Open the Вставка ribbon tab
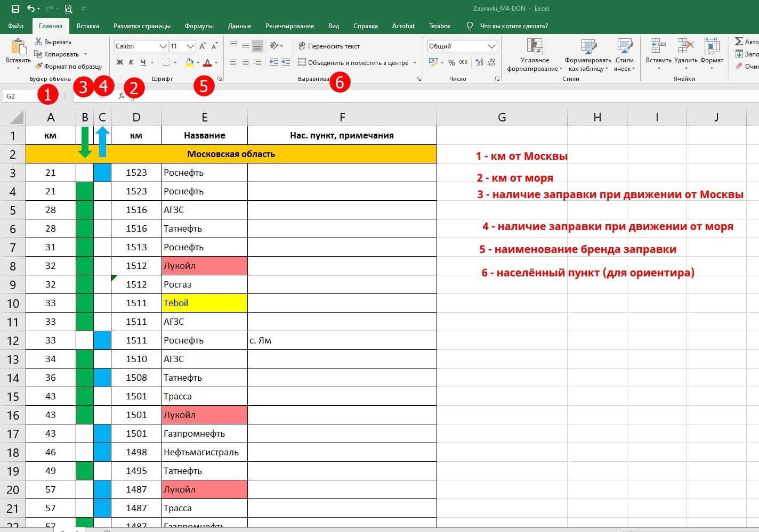This screenshot has height=532, width=759. (x=88, y=26)
